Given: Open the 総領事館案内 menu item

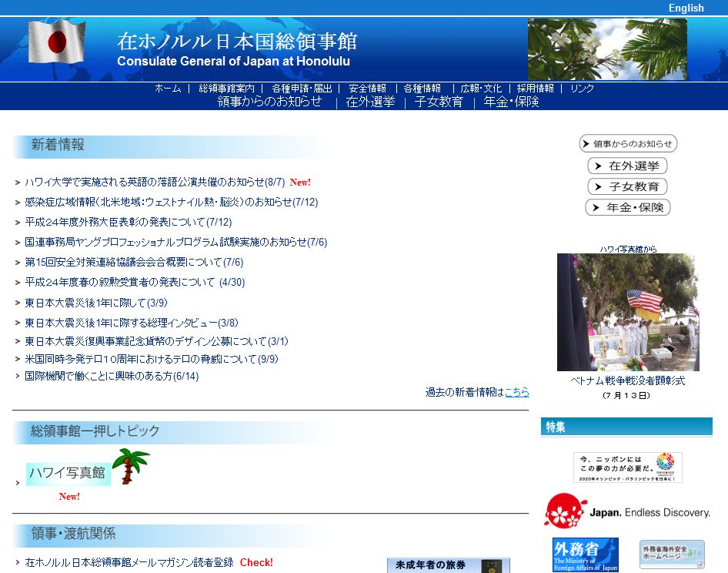Looking at the screenshot, I should [x=226, y=89].
